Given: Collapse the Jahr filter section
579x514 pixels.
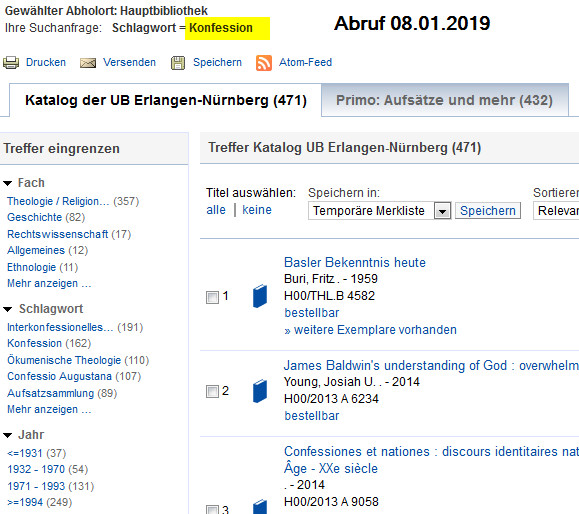Looking at the screenshot, I should (x=7, y=435).
